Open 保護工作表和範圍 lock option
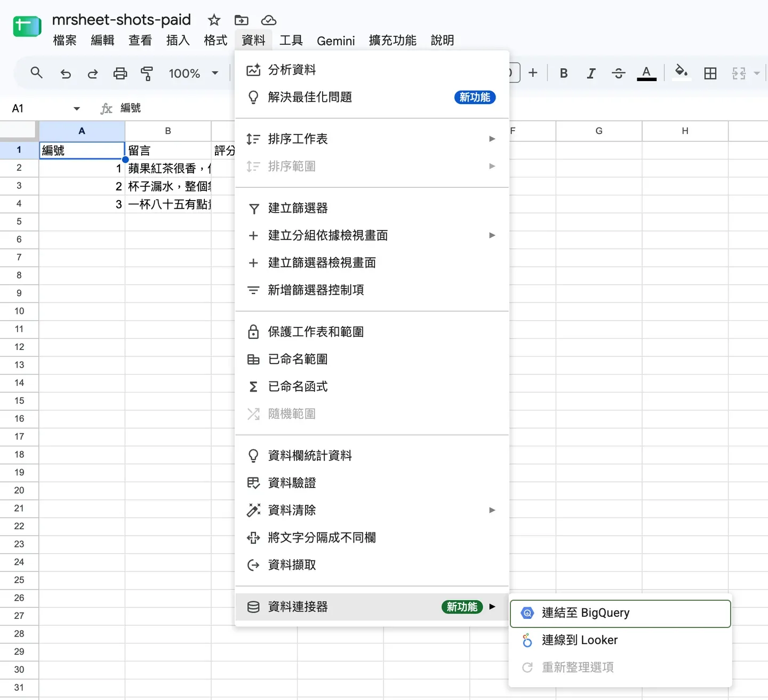Viewport: 768px width, 700px height. pyautogui.click(x=372, y=332)
